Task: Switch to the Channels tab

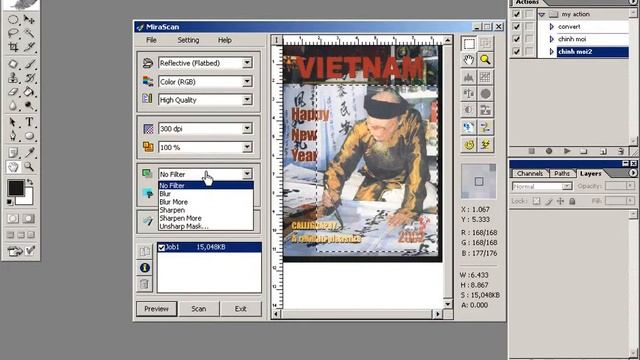Action: point(530,173)
